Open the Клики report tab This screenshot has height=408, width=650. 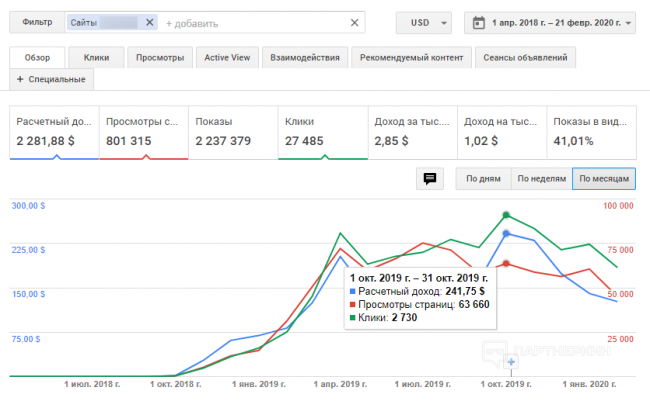click(x=97, y=58)
